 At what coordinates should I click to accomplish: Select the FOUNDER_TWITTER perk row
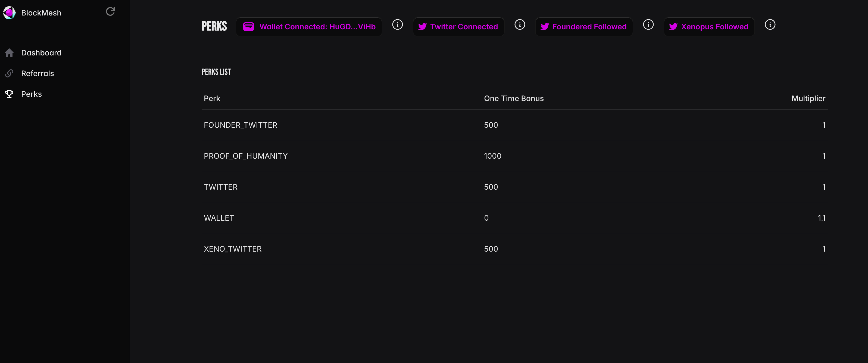coord(514,125)
